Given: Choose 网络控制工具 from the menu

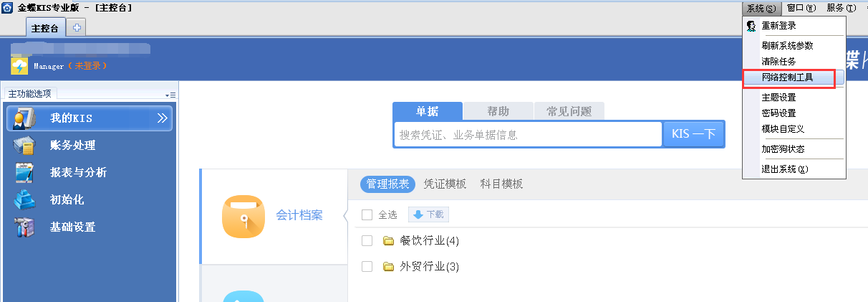Looking at the screenshot, I should pos(787,77).
